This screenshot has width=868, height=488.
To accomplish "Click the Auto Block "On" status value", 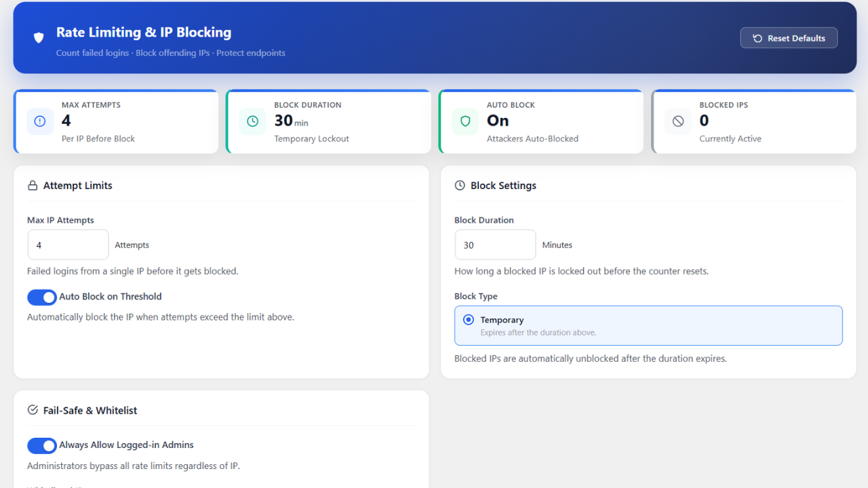I will (498, 121).
